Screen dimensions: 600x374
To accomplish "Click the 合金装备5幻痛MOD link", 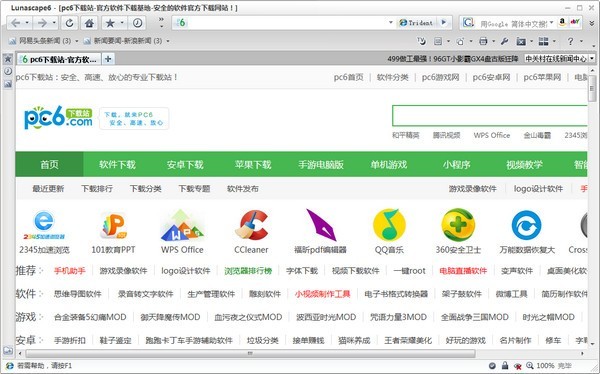I will (90, 317).
